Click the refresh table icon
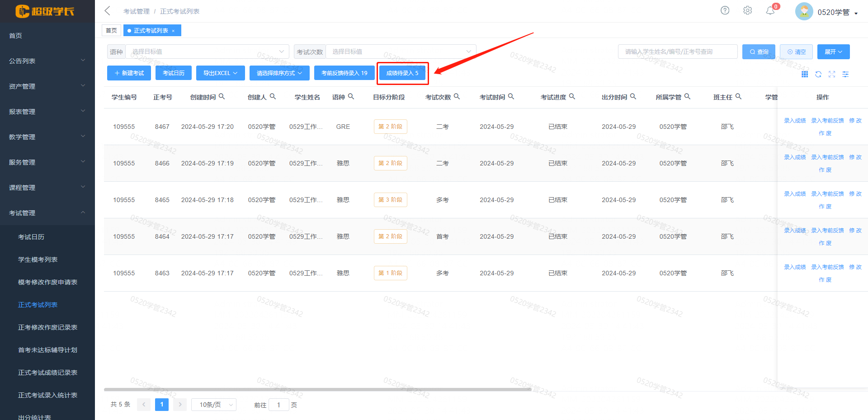Image resolution: width=868 pixels, height=420 pixels. tap(818, 74)
